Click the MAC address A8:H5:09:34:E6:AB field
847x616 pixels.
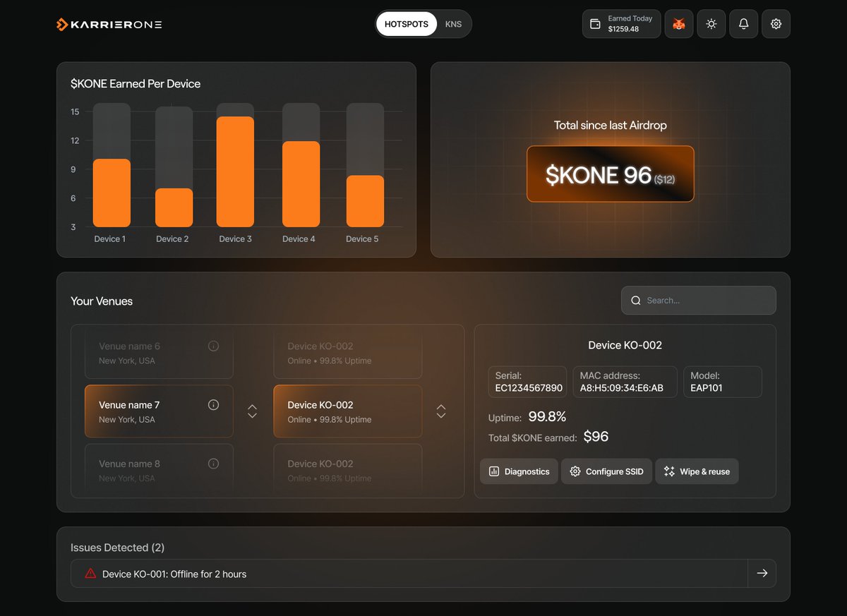(x=625, y=382)
